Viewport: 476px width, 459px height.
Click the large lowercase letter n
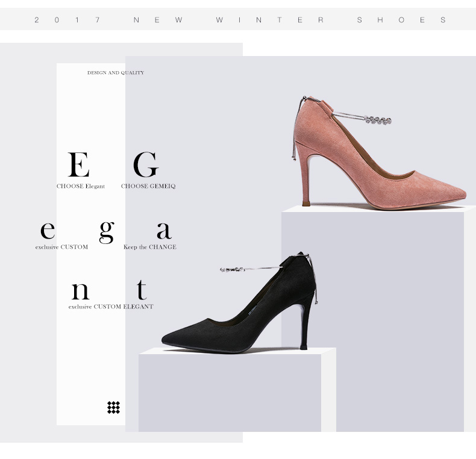click(x=80, y=292)
